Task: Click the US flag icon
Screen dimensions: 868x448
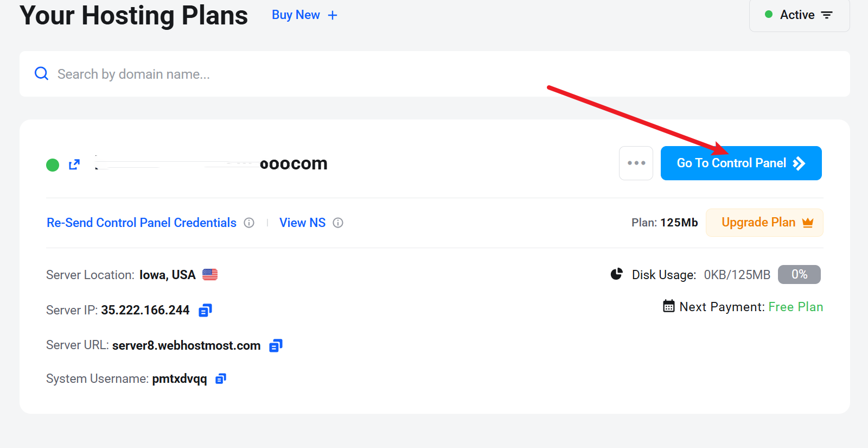Action: tap(210, 275)
